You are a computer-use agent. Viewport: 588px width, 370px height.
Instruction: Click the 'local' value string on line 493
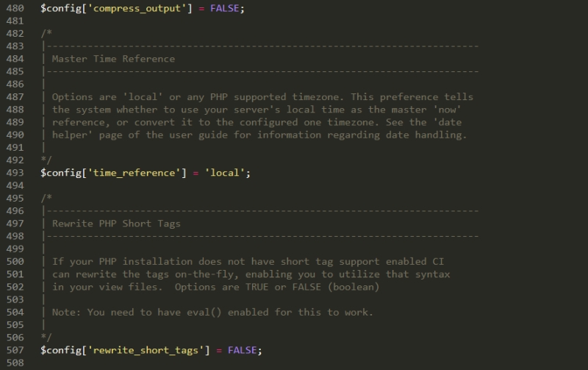225,173
